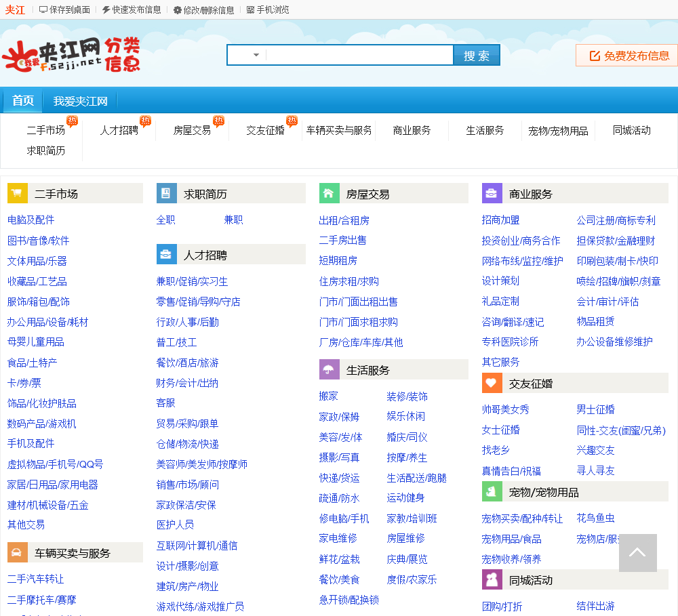Click the briefcase icon beside 人才招聘
Screen dimensions: 678x616
point(167,255)
